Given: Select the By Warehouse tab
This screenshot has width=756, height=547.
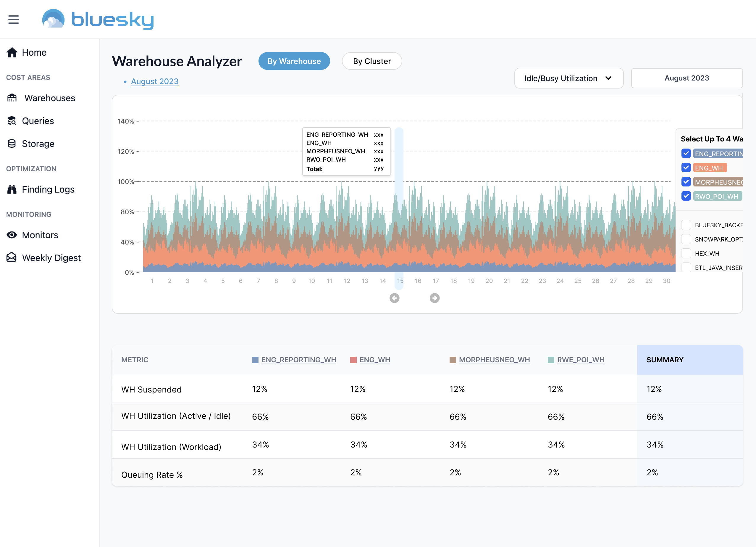Looking at the screenshot, I should [x=294, y=61].
